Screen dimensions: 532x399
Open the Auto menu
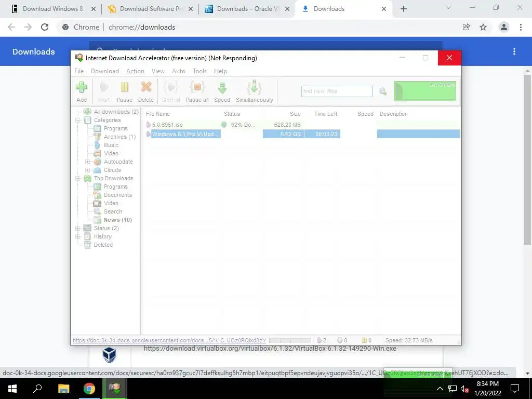179,71
